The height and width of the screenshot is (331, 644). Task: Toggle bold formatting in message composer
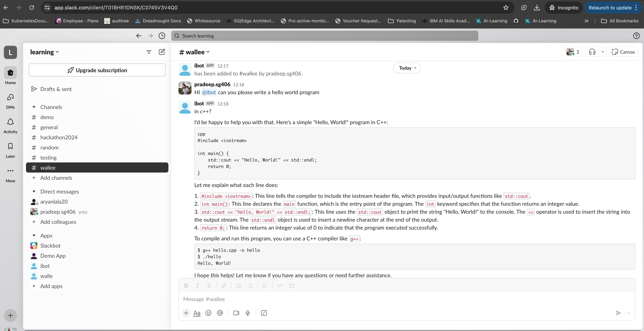point(186,286)
